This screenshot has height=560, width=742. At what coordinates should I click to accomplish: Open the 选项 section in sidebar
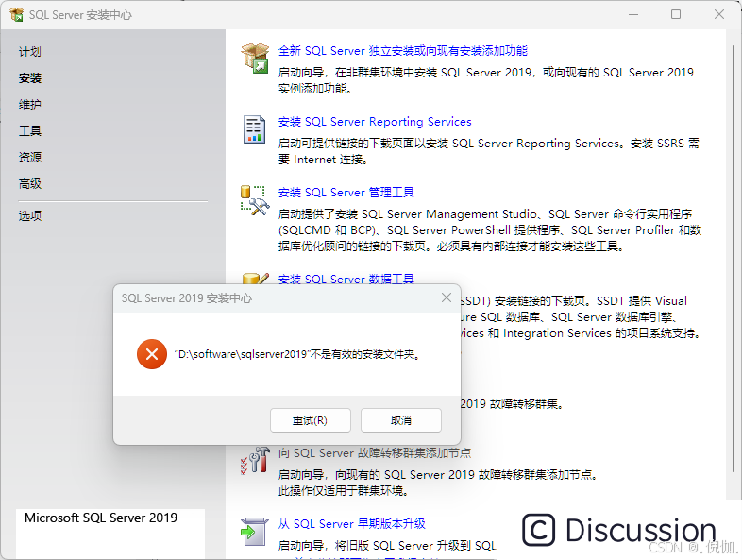pyautogui.click(x=30, y=216)
